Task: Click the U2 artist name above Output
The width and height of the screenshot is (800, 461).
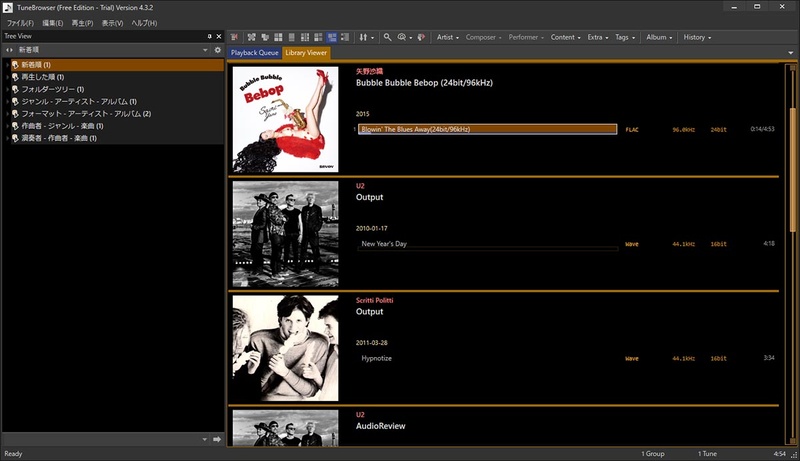Action: click(x=360, y=186)
